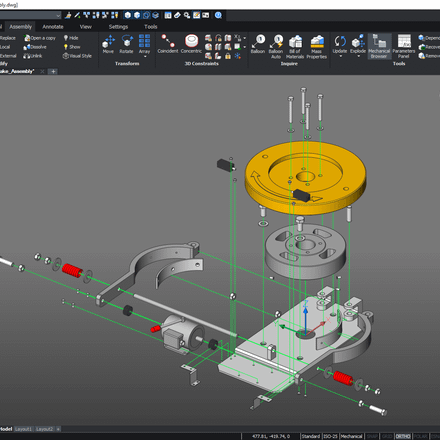Select the Model tab
This screenshot has width=440, height=440.
point(6,429)
